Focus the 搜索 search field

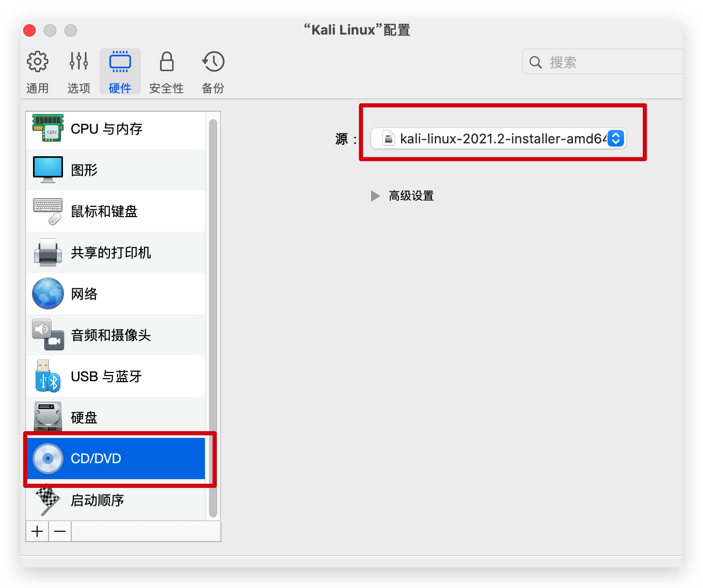tap(602, 62)
